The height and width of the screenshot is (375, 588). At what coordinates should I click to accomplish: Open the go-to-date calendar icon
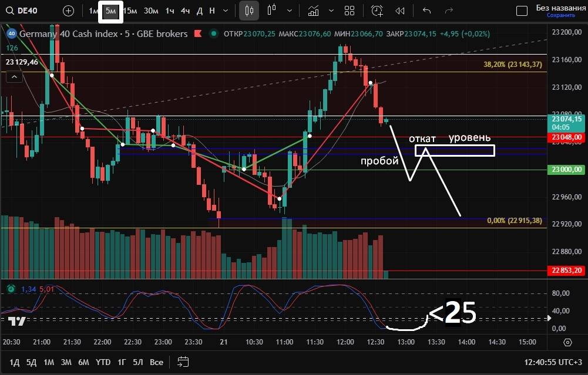point(183,362)
